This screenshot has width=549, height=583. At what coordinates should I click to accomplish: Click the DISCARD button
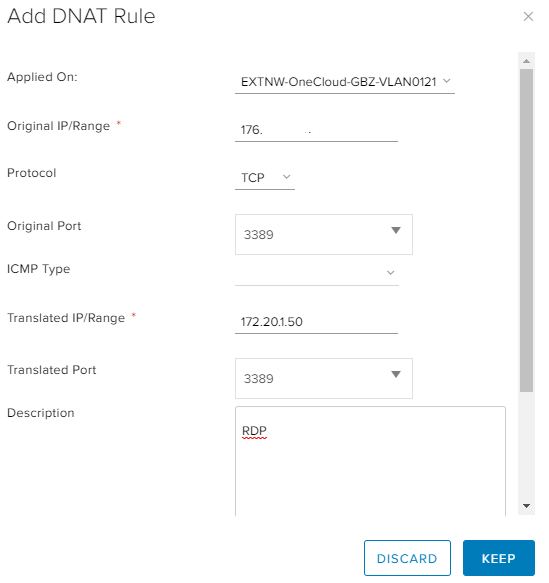[x=407, y=558]
